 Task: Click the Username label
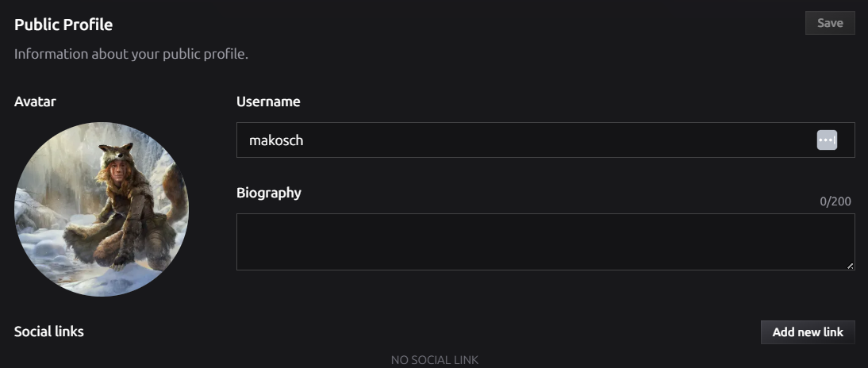point(268,102)
